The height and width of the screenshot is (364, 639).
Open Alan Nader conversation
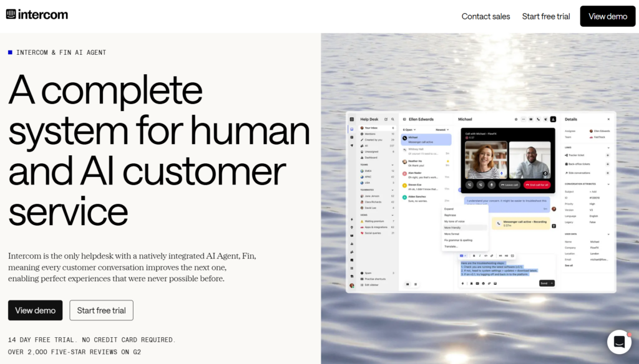pos(426,175)
